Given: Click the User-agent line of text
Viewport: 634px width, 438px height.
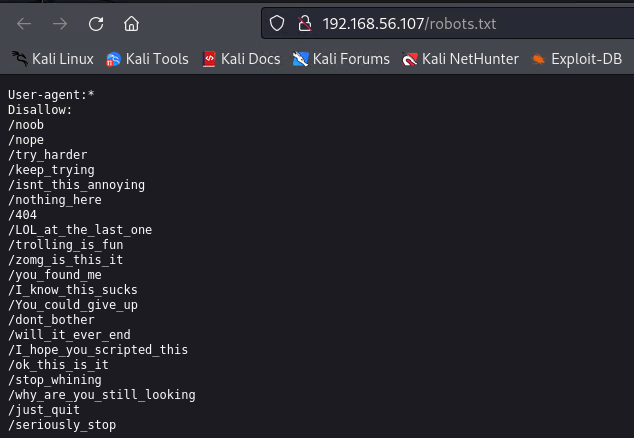Looking at the screenshot, I should pyautogui.click(x=51, y=95).
